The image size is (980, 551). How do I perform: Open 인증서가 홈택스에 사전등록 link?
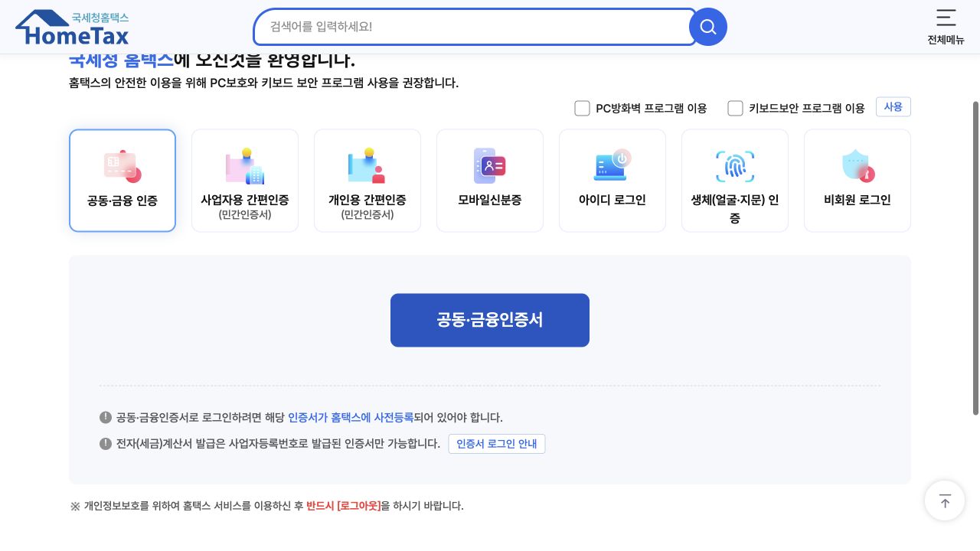click(x=351, y=417)
